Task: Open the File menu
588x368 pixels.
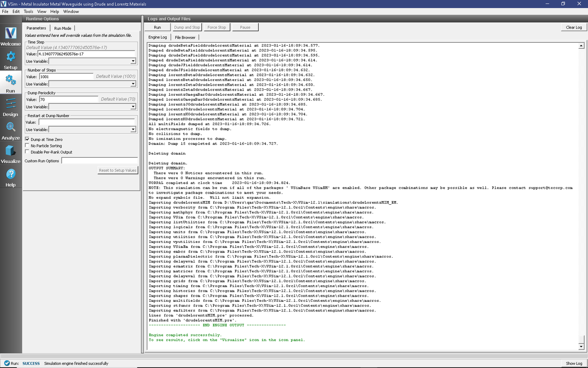Action: point(5,11)
